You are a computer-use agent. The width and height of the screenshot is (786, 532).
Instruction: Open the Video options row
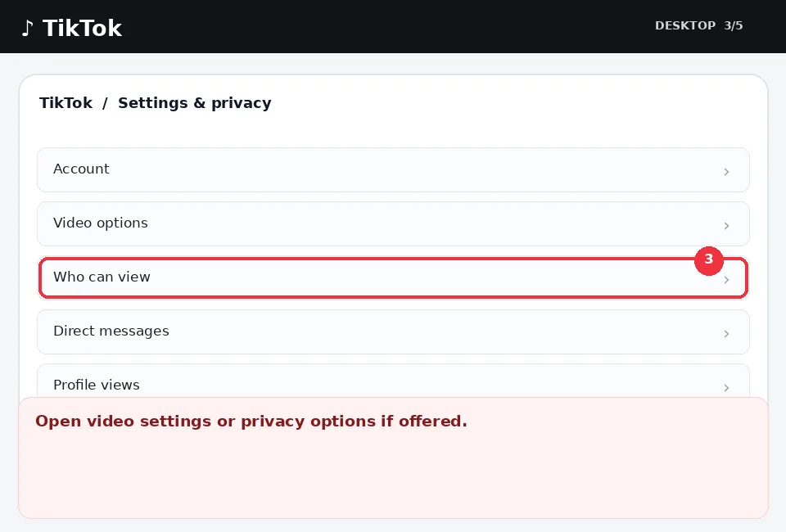click(x=393, y=224)
